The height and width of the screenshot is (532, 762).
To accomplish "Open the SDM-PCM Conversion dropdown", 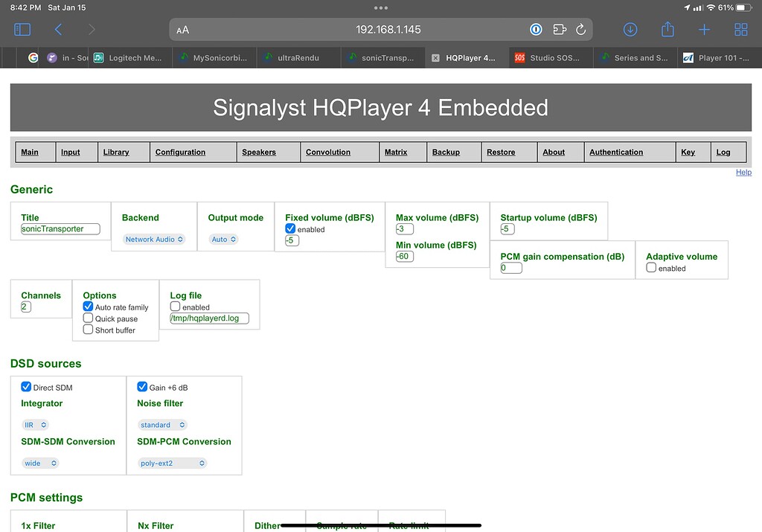I will [x=172, y=463].
